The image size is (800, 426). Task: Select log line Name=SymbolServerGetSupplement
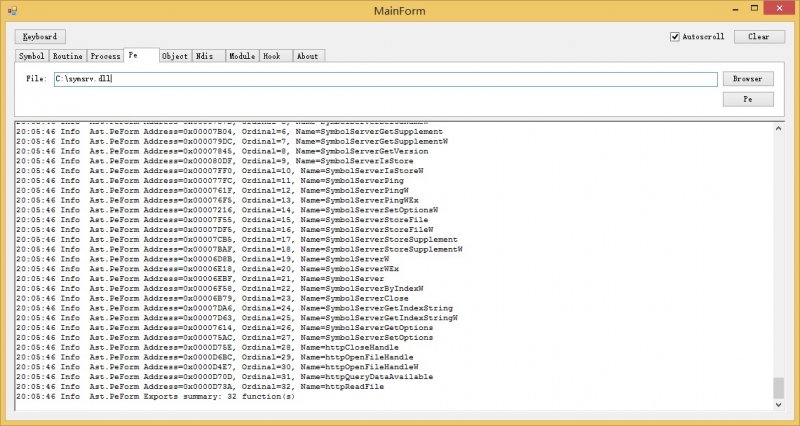click(x=230, y=132)
